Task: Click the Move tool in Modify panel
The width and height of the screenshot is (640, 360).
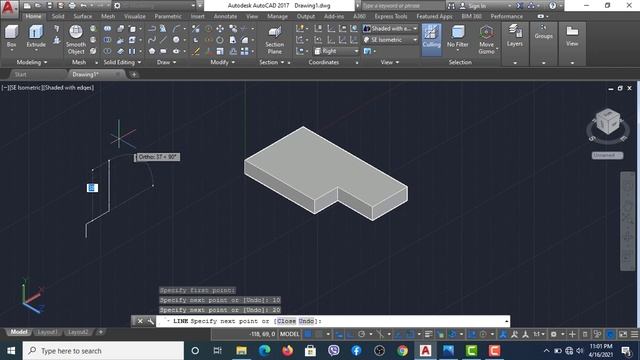Action: pos(220,29)
